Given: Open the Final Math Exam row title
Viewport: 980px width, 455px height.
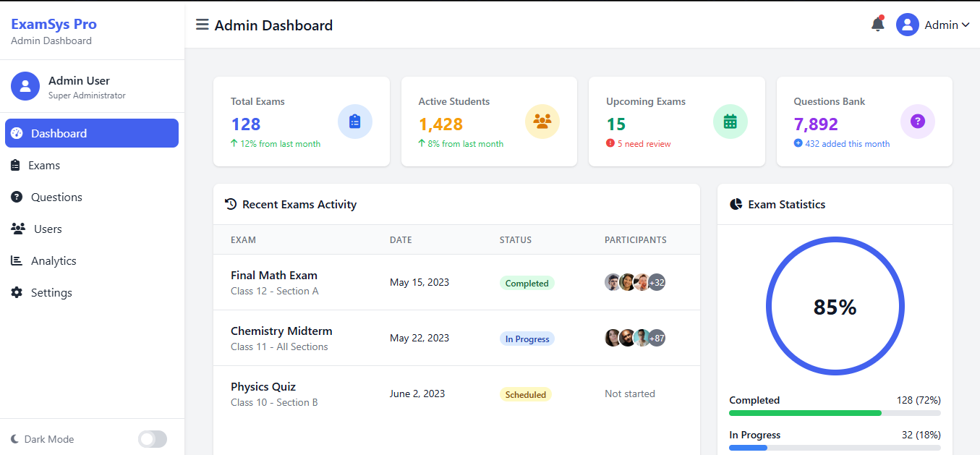Looking at the screenshot, I should pos(274,275).
